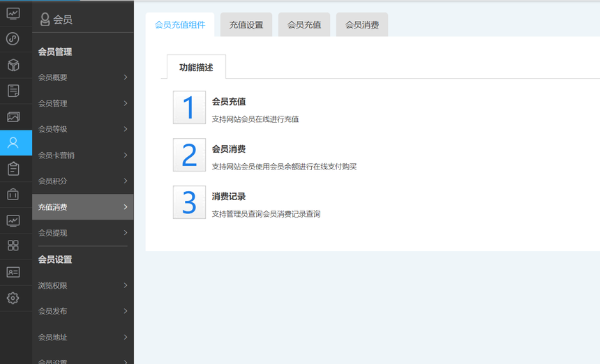Open the 会员概要 sidebar menu item

[x=82, y=77]
